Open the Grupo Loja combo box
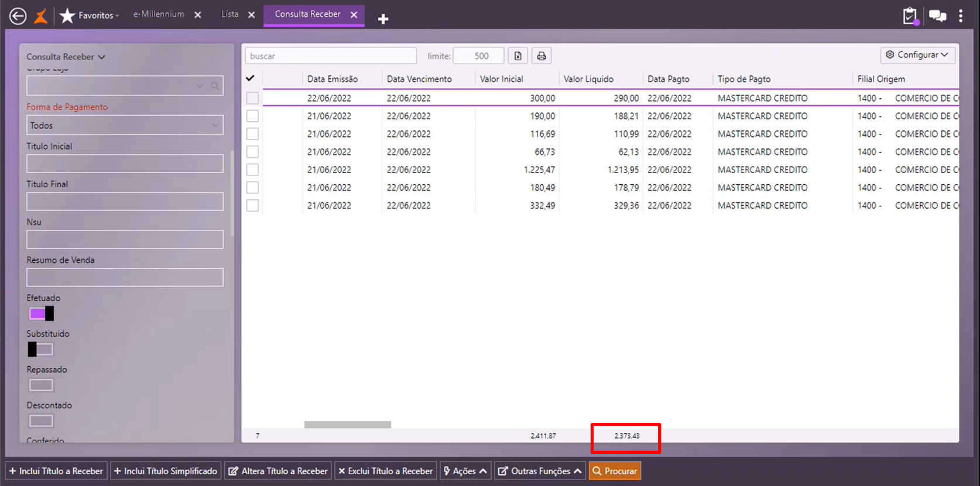Image resolution: width=980 pixels, height=486 pixels. (x=125, y=86)
